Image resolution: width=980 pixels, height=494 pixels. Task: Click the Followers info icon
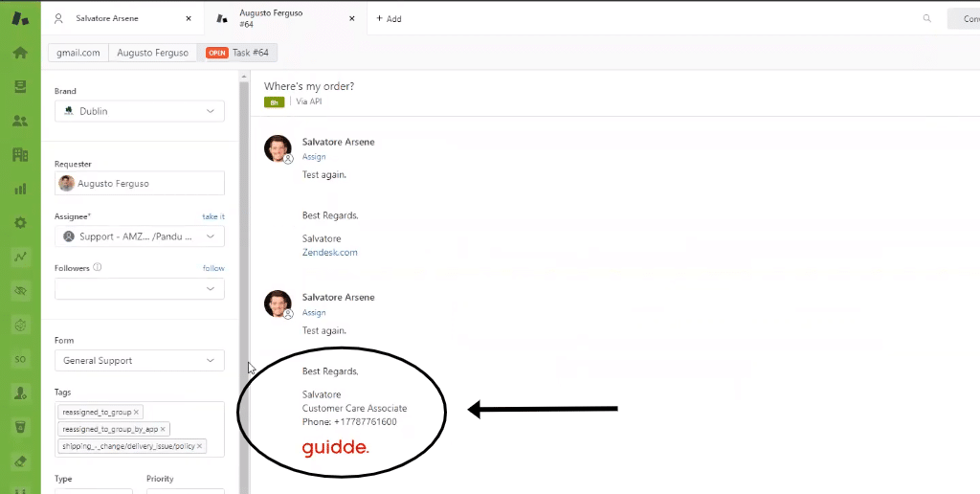tap(97, 267)
